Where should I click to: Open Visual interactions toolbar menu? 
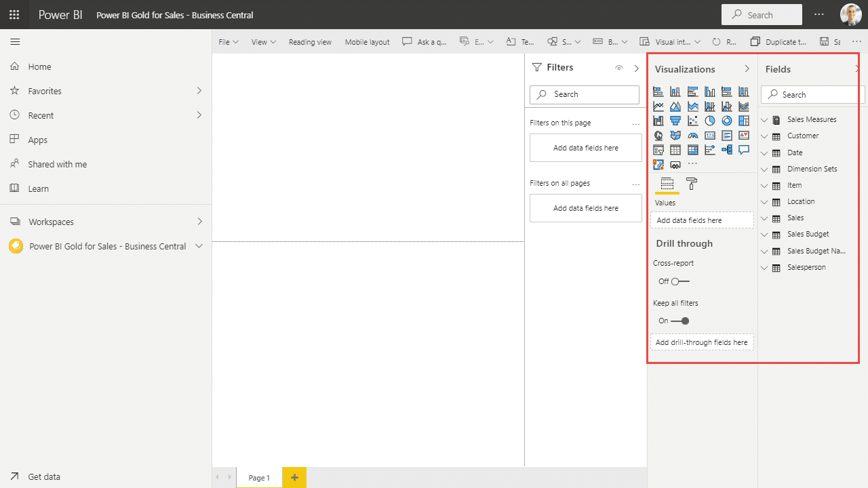click(670, 42)
